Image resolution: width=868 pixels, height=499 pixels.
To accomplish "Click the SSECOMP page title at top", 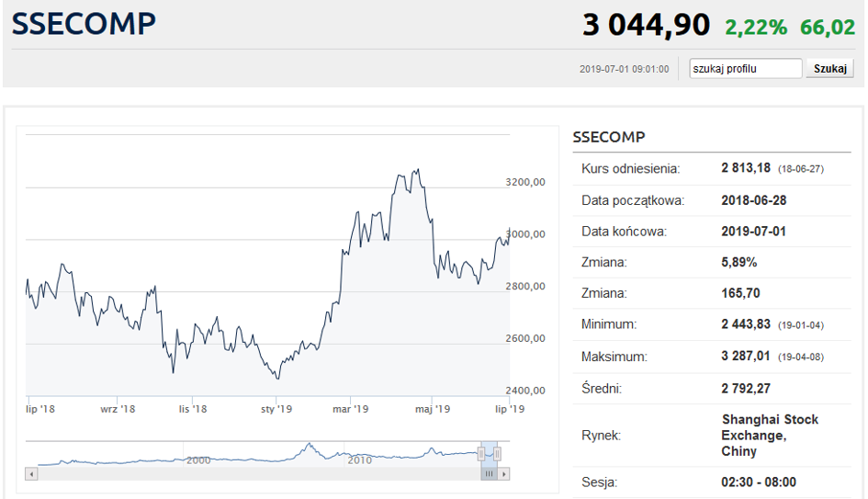I will [x=84, y=24].
